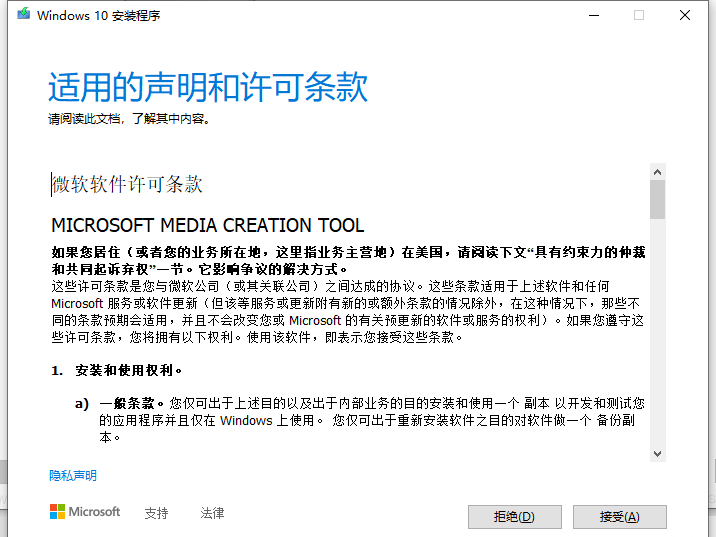Open the 隐私声明 link
This screenshot has height=537, width=716.
73,476
